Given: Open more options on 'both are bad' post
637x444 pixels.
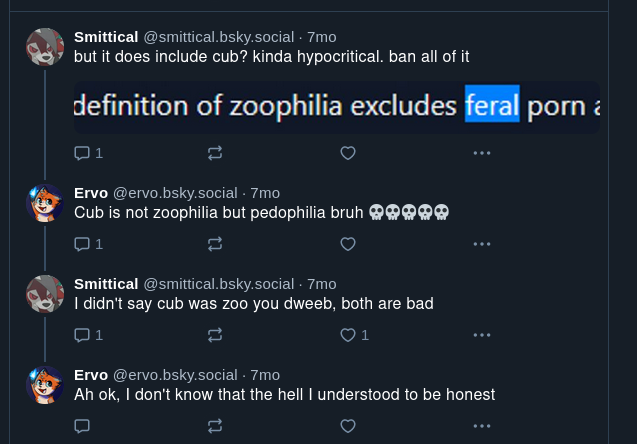Looking at the screenshot, I should [x=481, y=335].
